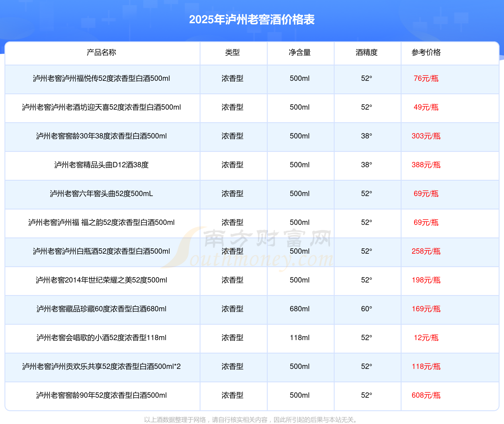The width and height of the screenshot is (504, 424).
Task: Select the 680ml net content cell
Action: point(300,309)
